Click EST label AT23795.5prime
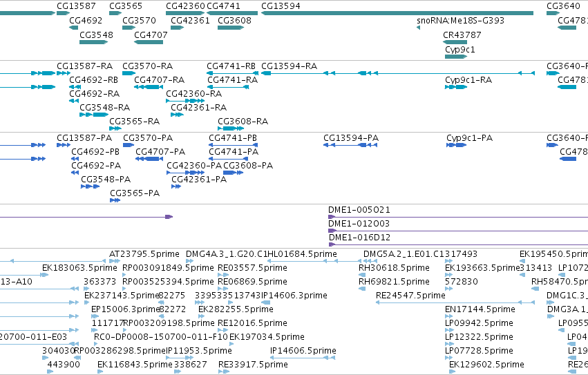 pyautogui.click(x=144, y=254)
